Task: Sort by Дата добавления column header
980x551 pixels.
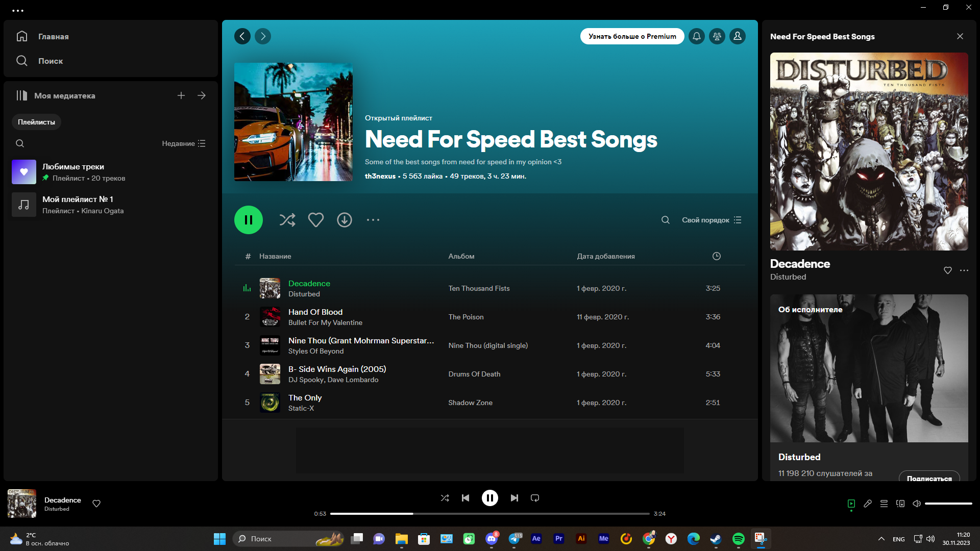Action: point(606,256)
